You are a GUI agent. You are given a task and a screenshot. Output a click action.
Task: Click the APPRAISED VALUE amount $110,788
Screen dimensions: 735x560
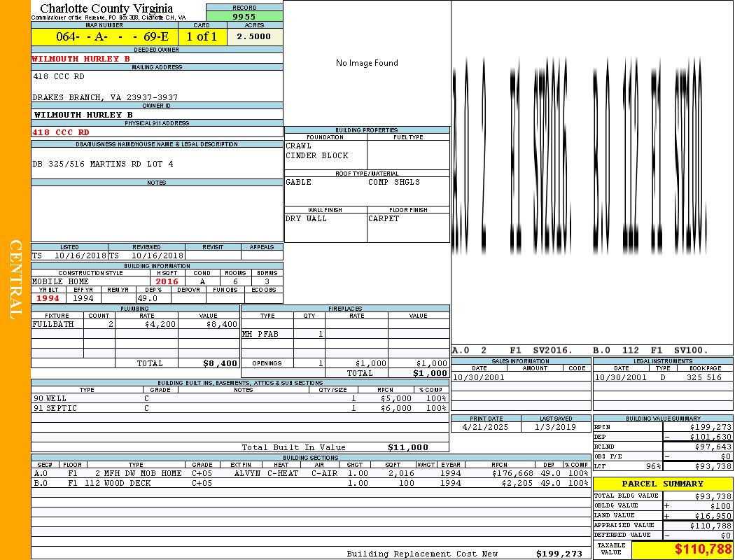[710, 526]
